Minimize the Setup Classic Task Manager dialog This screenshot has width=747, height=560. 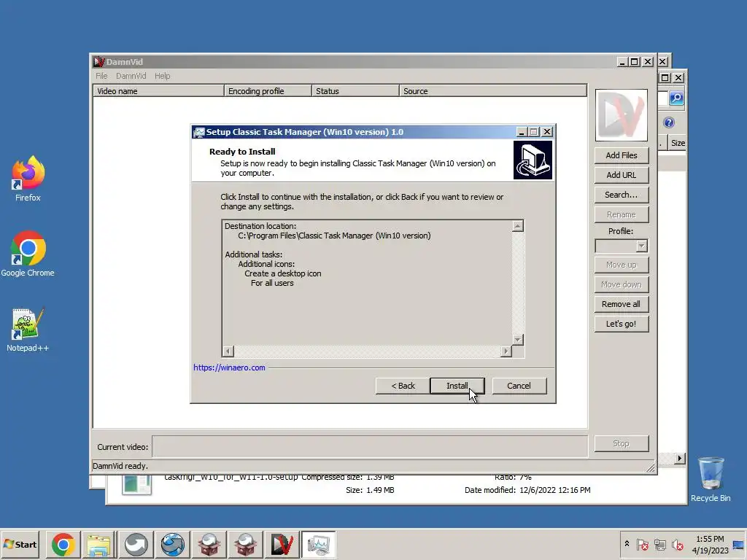point(521,132)
